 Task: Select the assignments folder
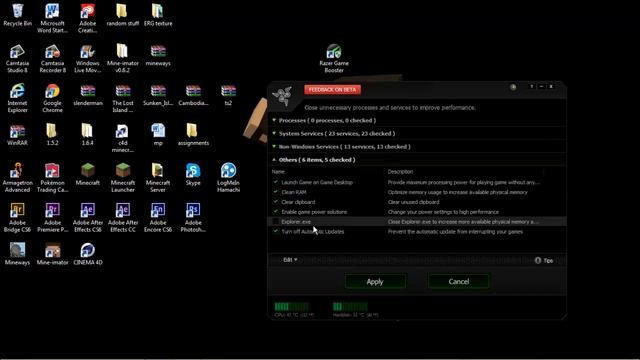click(x=193, y=135)
